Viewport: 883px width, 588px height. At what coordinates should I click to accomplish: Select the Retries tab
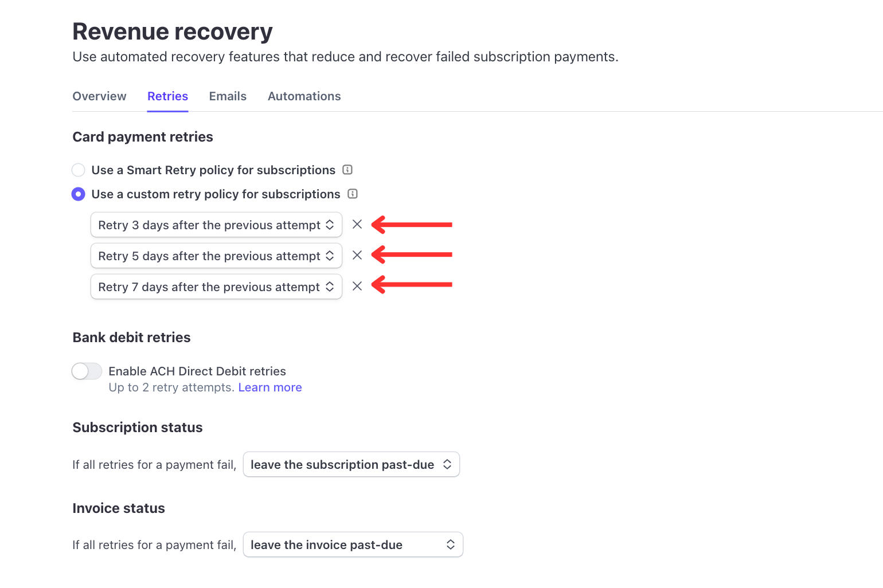pyautogui.click(x=167, y=96)
